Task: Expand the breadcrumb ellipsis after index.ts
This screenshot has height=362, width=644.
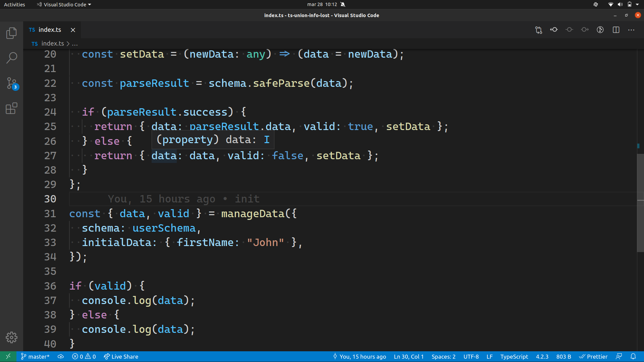Action: tap(75, 44)
